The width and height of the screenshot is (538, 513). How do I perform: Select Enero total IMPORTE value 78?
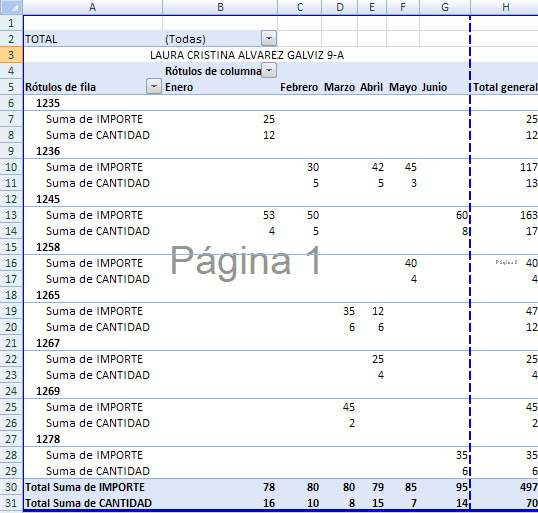click(x=269, y=487)
